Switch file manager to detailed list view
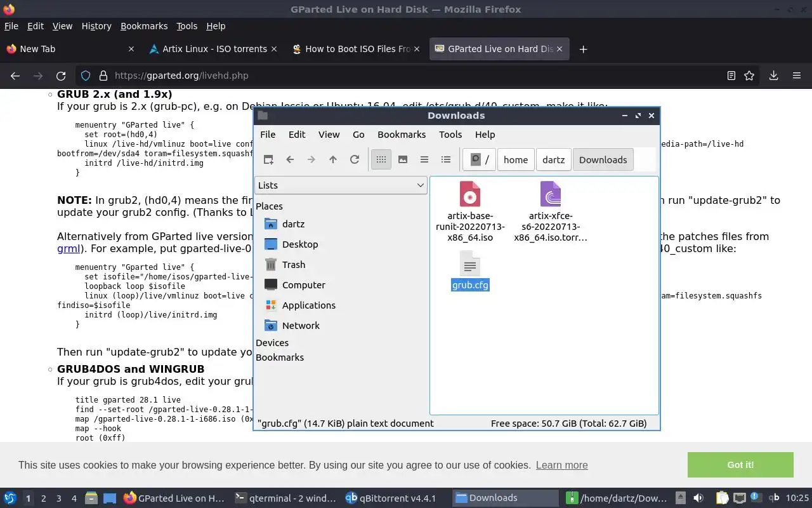This screenshot has height=508, width=812. [x=446, y=159]
